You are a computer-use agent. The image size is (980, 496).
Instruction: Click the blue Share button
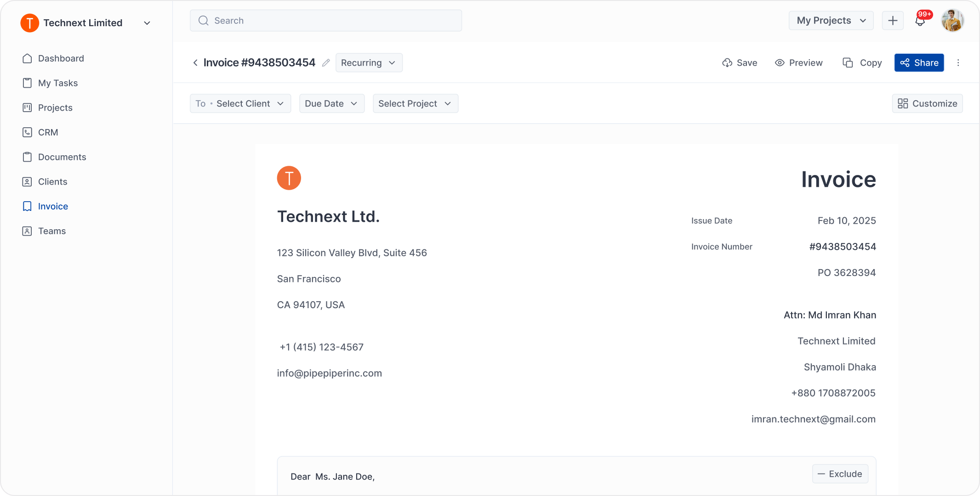coord(919,63)
